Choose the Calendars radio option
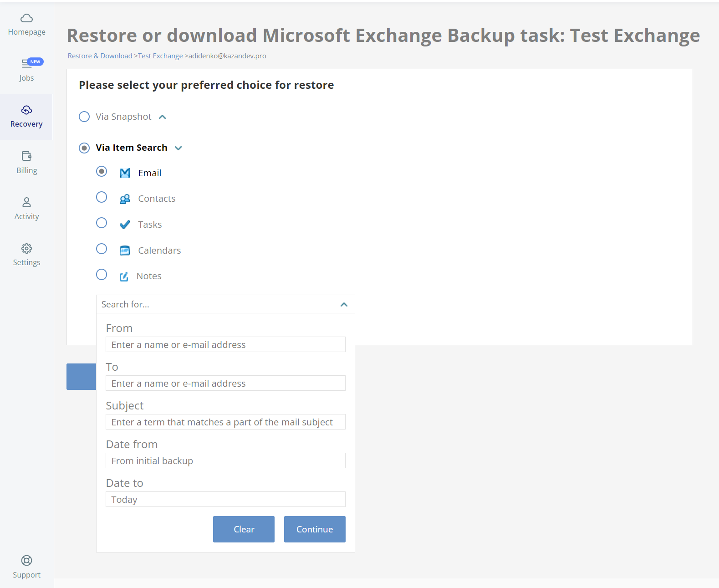The height and width of the screenshot is (588, 719). [102, 249]
